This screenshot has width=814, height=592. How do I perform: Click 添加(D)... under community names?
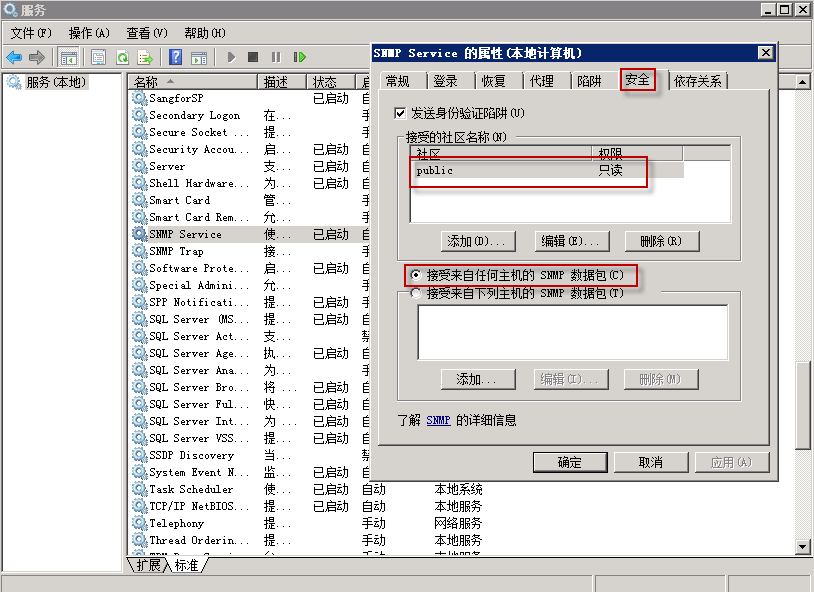(x=478, y=241)
